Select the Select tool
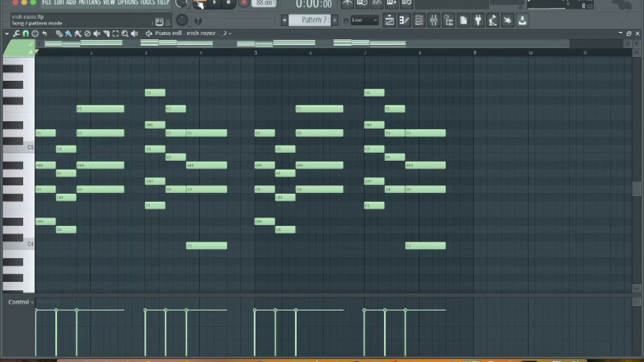 (115, 34)
